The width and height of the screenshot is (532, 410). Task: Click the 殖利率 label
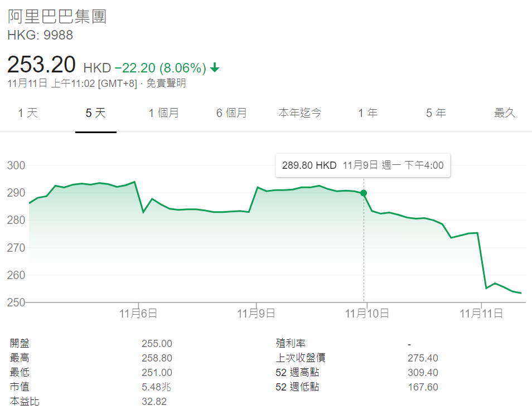[x=291, y=343]
